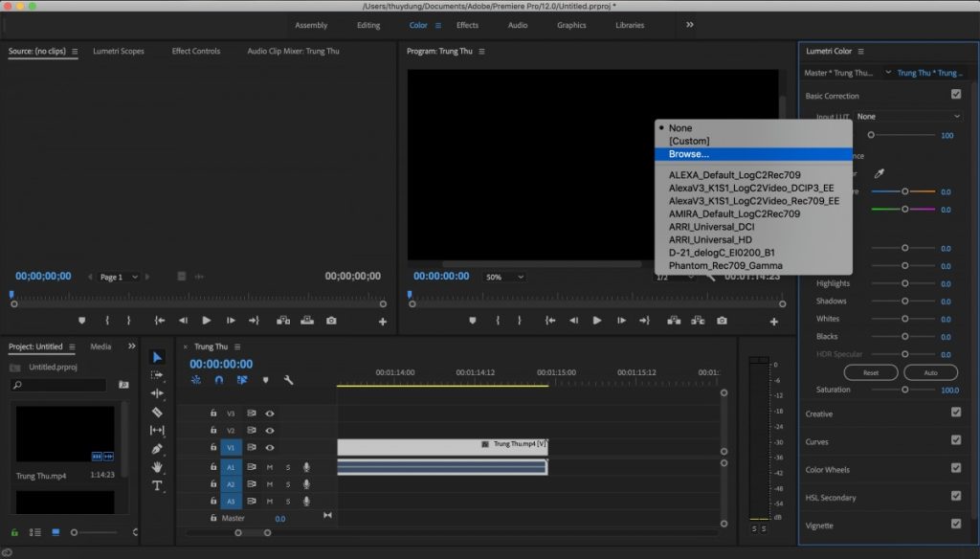
Task: Uncheck the Basic Correction checkbox
Action: 954,96
